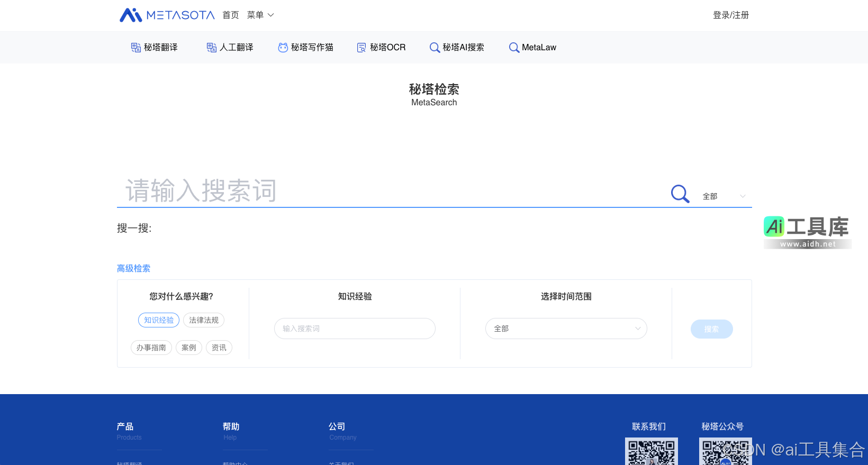The width and height of the screenshot is (868, 465).
Task: Expand the 菜单 dropdown menu
Action: [260, 15]
